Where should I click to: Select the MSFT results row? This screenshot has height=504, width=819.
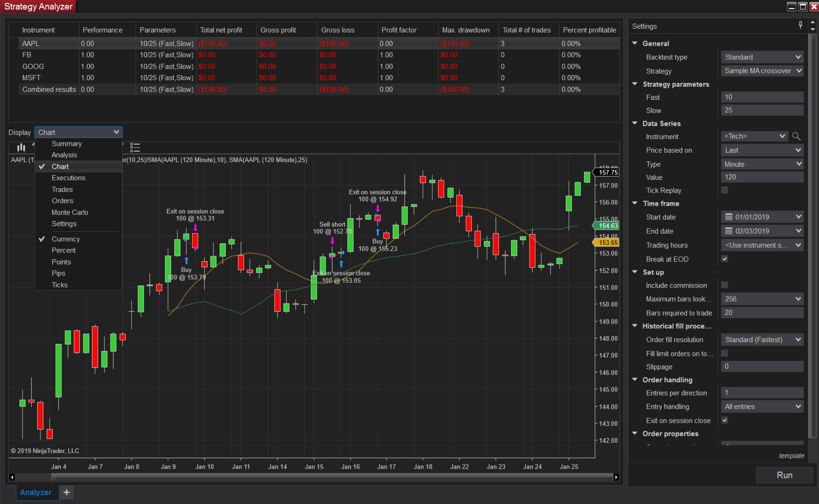tap(319, 78)
